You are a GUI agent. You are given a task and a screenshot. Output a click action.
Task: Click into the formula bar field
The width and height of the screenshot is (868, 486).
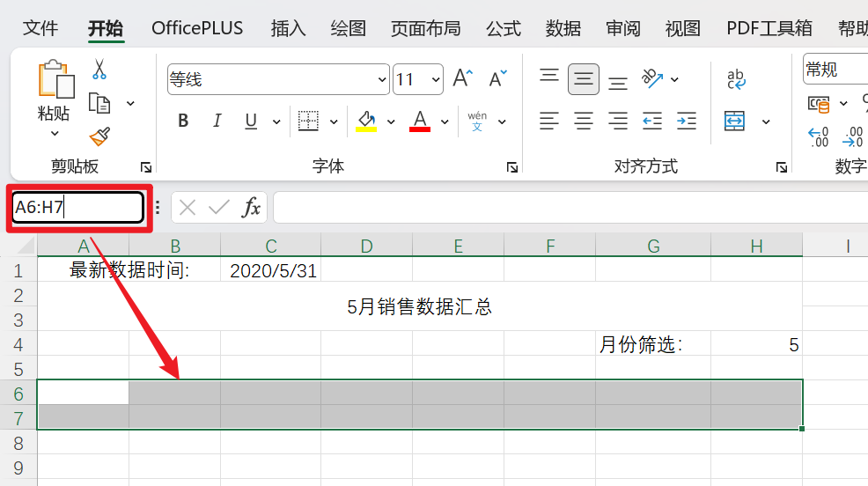pyautogui.click(x=570, y=208)
